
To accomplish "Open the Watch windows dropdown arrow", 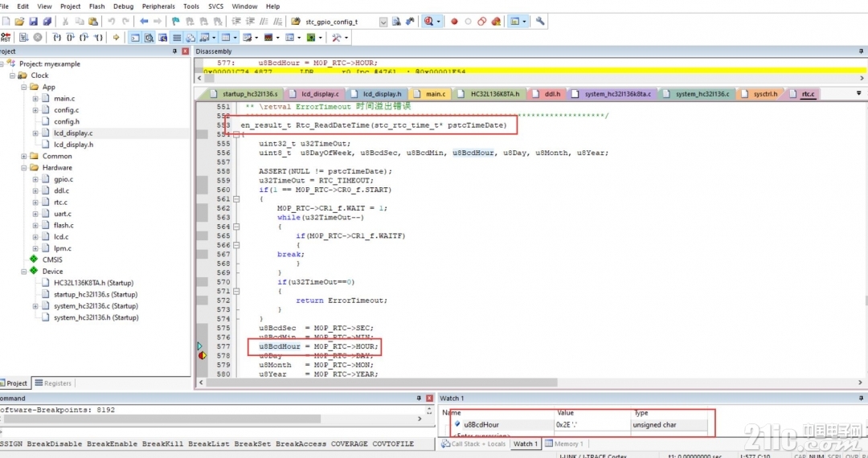I will (x=215, y=38).
